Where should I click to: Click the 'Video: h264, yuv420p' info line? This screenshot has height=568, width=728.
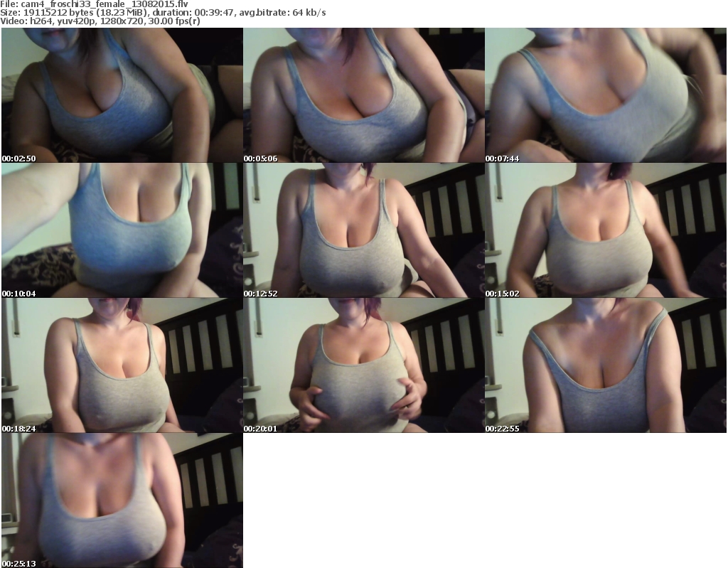point(100,21)
